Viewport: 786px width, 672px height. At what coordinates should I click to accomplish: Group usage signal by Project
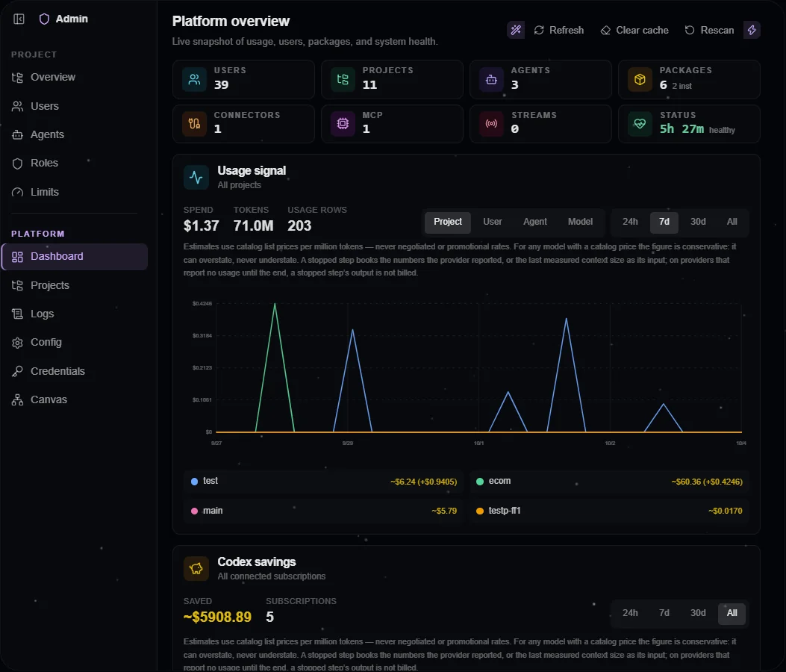click(448, 223)
